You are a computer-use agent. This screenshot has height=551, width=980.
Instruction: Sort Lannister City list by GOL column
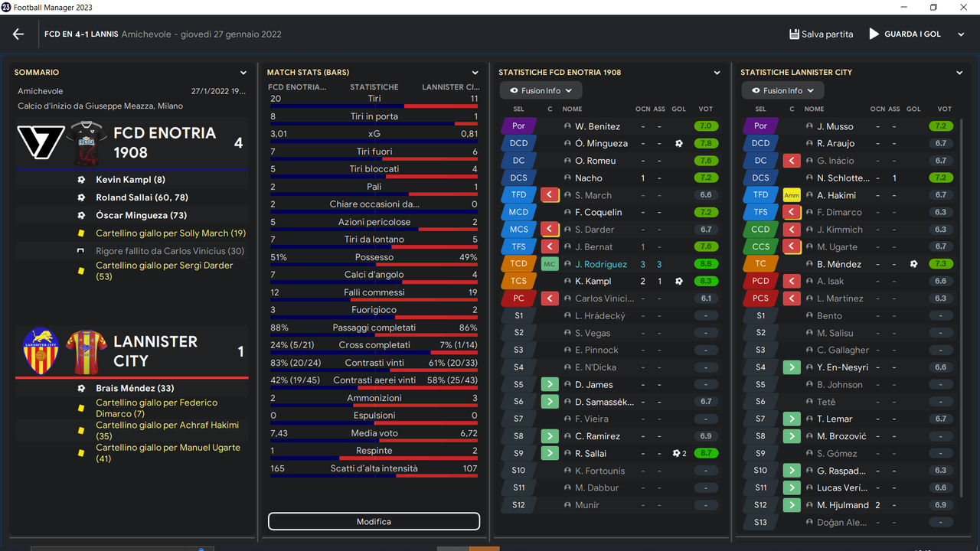coord(913,109)
